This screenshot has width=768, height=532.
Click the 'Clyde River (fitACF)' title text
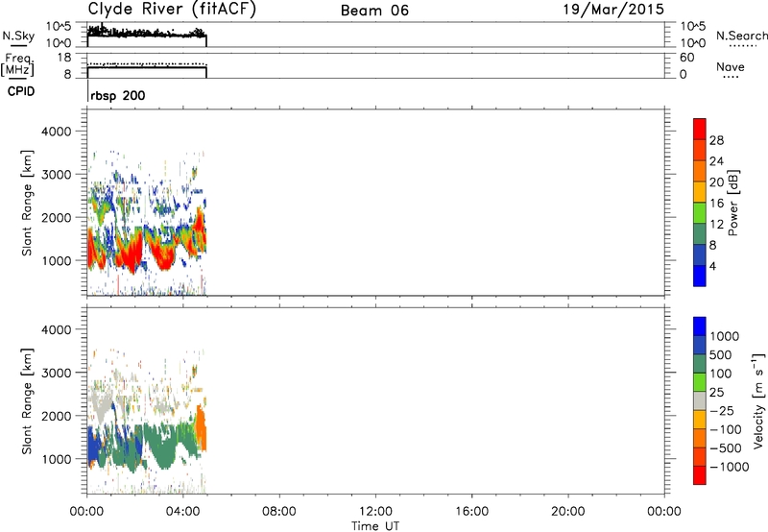point(172,10)
